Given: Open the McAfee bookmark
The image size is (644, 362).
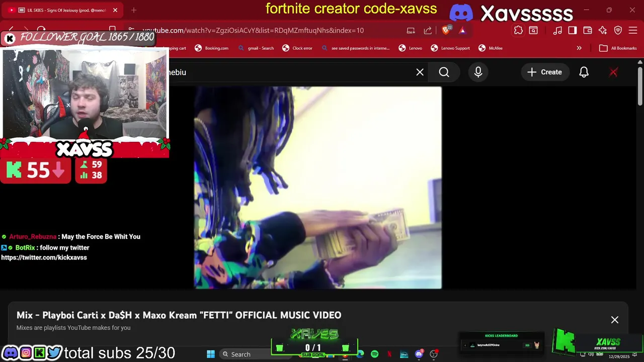Looking at the screenshot, I should (x=491, y=48).
